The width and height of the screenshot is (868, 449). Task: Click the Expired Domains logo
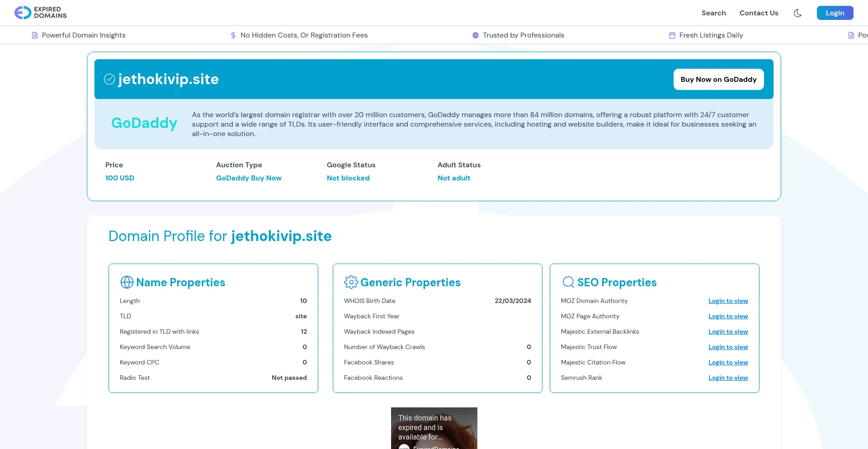click(x=40, y=13)
